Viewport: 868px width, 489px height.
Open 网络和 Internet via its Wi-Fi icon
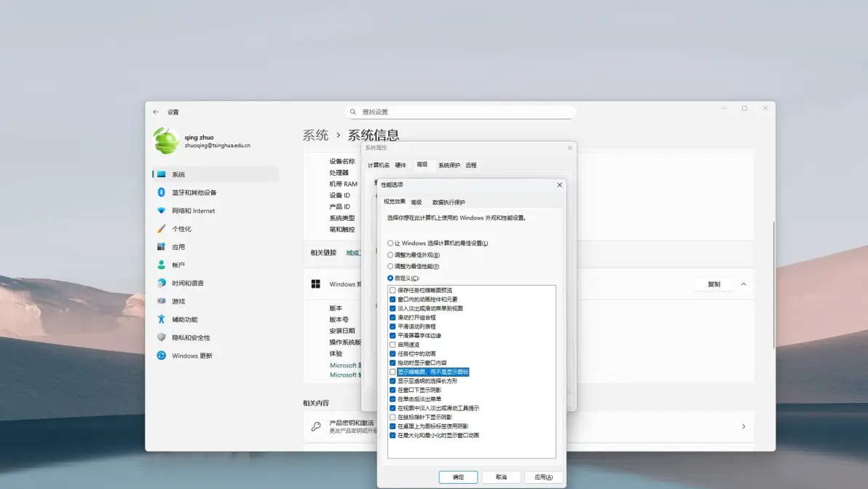click(161, 211)
